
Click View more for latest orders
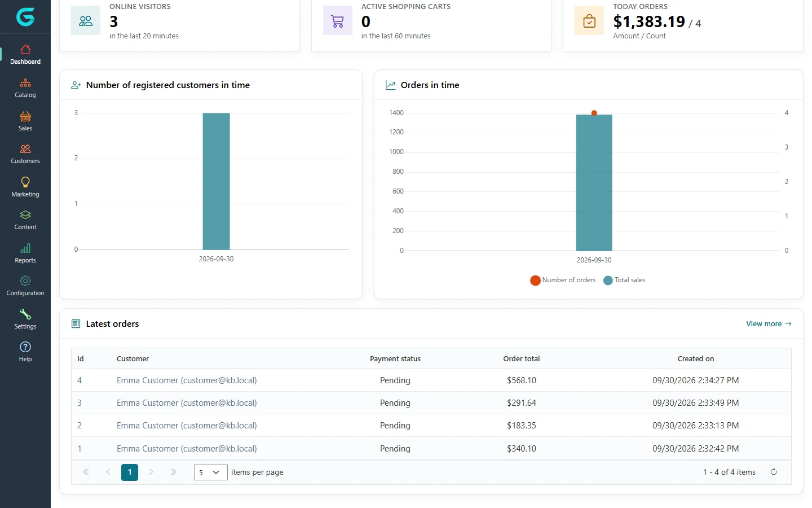(769, 323)
